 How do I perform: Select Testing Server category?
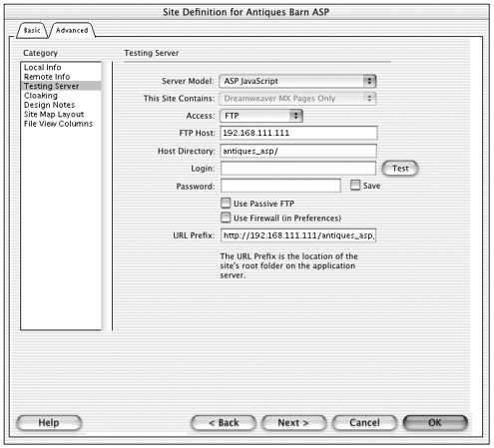tap(61, 86)
